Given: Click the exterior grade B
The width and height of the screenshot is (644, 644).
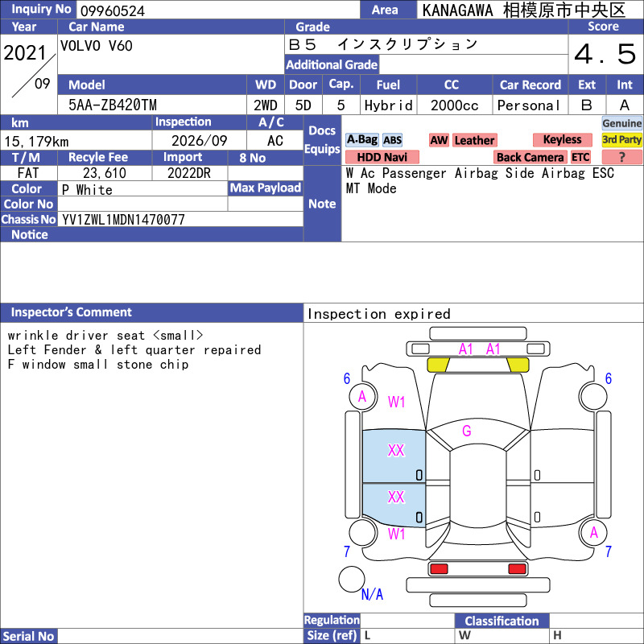Looking at the screenshot, I should click(x=587, y=105).
